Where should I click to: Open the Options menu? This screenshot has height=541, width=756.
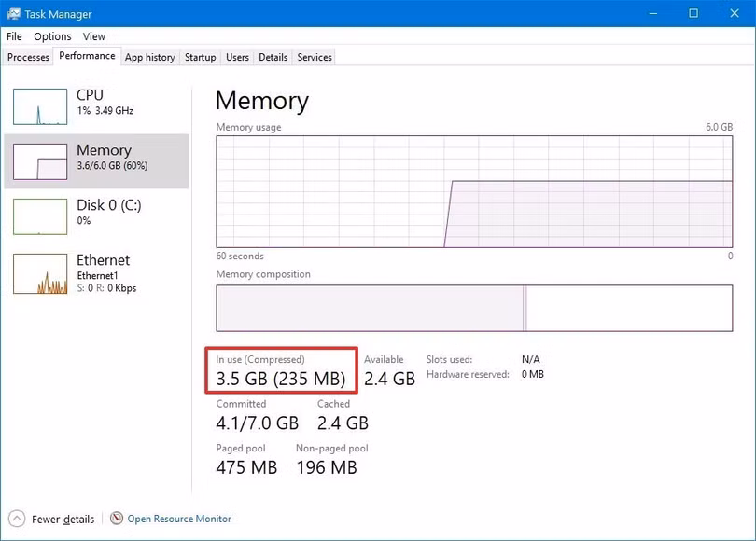click(52, 36)
